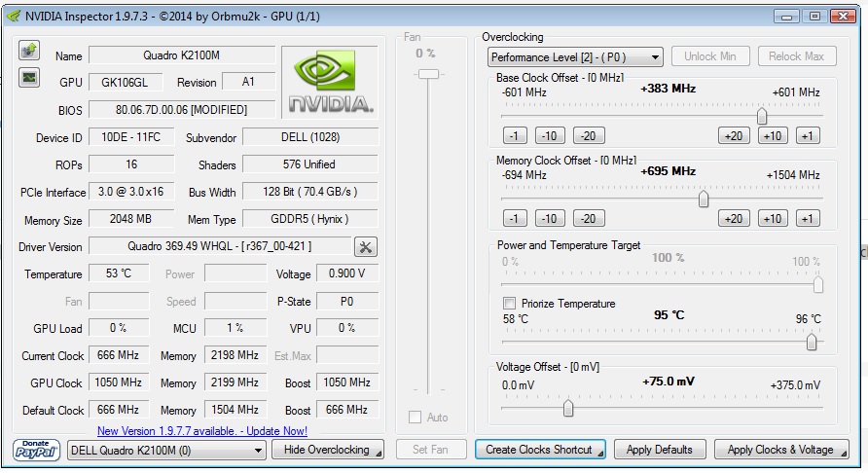Click the Unlock Min button
Screen dimensions: 868x473
[710, 56]
